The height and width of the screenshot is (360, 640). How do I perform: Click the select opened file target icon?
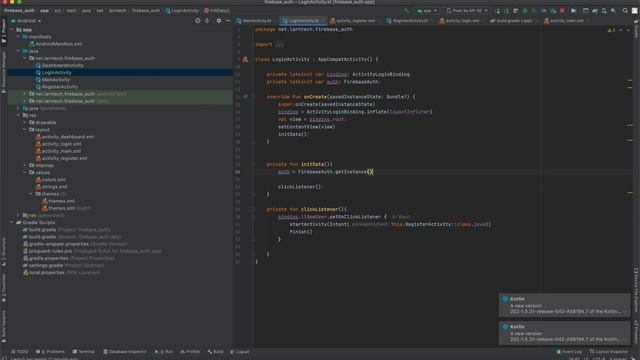pyautogui.click(x=198, y=20)
